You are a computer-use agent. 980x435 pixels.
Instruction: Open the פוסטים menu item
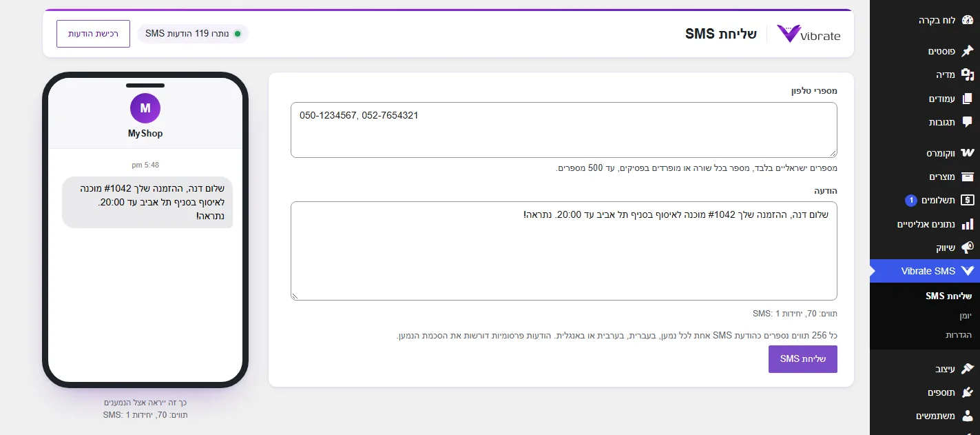[x=941, y=51]
